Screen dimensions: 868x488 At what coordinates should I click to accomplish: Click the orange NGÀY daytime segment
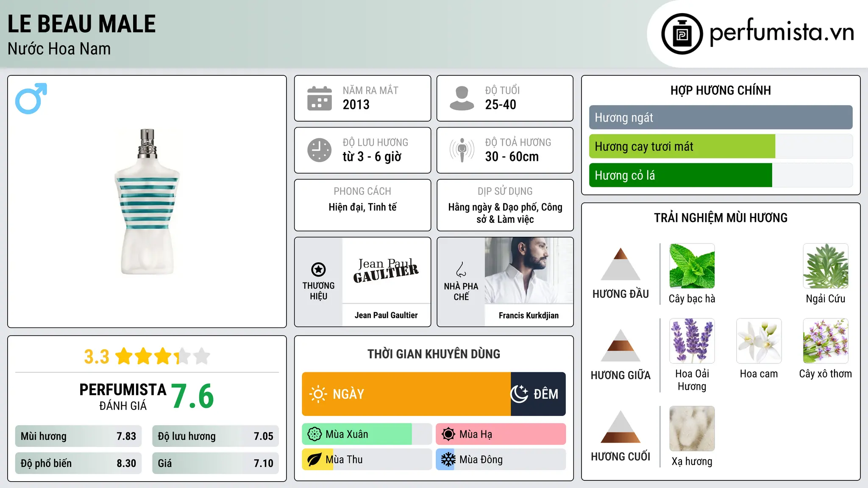(406, 394)
